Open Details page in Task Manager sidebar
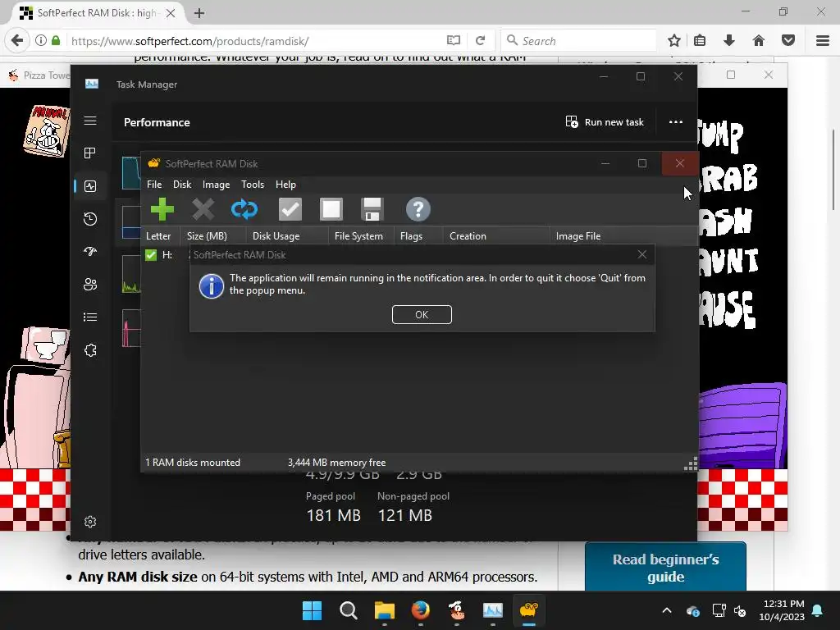 pos(90,317)
